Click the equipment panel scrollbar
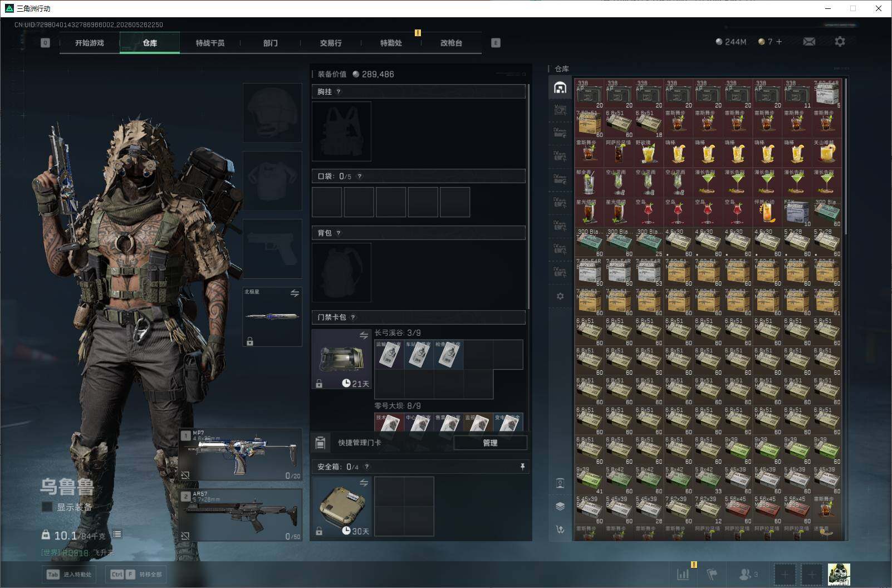 pos(528,197)
